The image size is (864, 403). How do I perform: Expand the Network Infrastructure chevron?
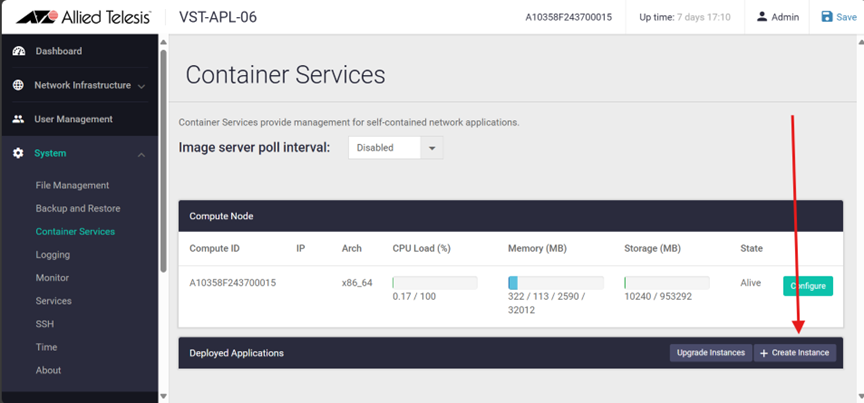point(142,87)
